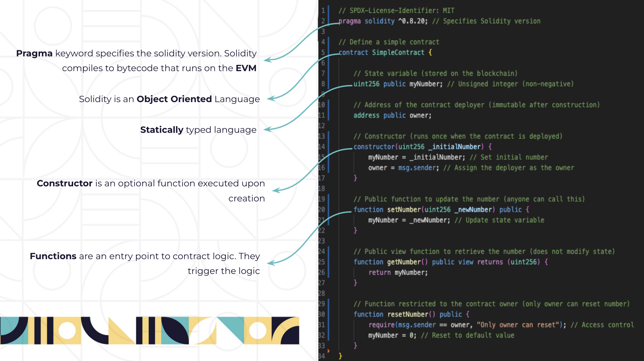Click the bold 'EVM' text
Viewport: 644px width, 361px height.
pos(246,68)
